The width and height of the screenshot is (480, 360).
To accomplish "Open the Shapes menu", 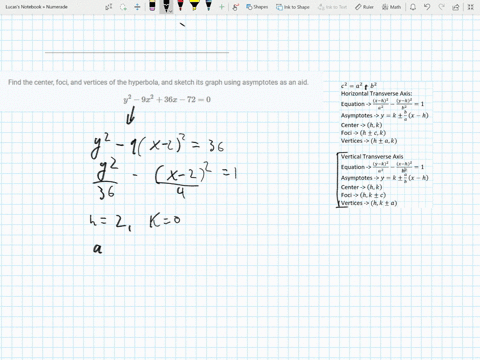I will pos(257,7).
